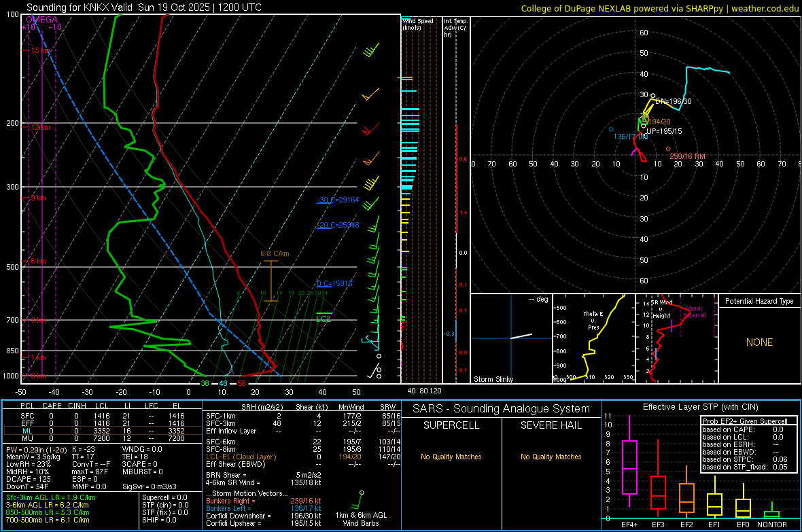802x532 pixels.
Task: Click the Theta-E v. Pres inset label
Action: point(593,320)
